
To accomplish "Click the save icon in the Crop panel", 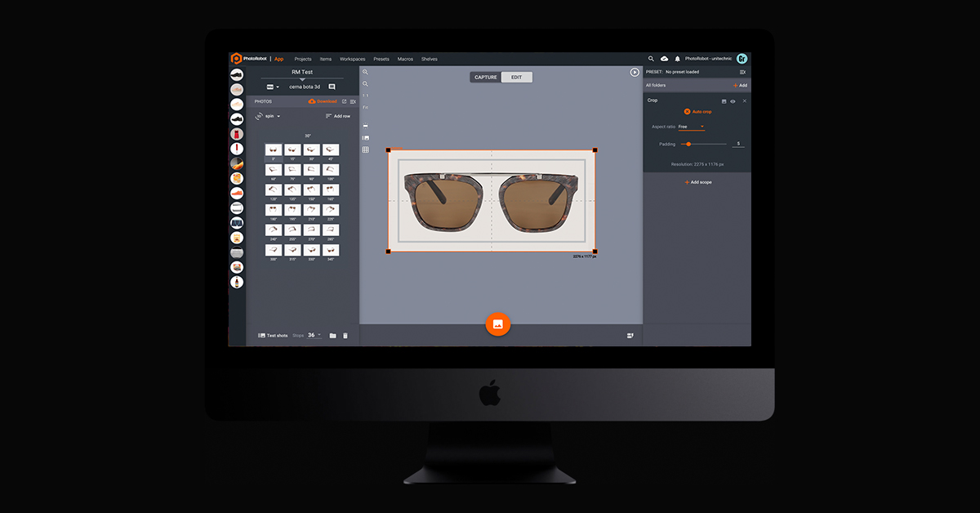I will click(x=724, y=101).
